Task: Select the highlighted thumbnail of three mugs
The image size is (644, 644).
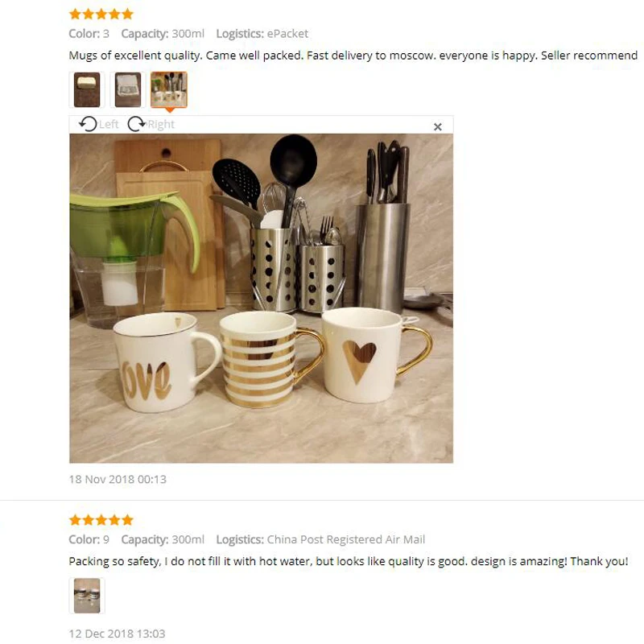Action: (x=169, y=89)
